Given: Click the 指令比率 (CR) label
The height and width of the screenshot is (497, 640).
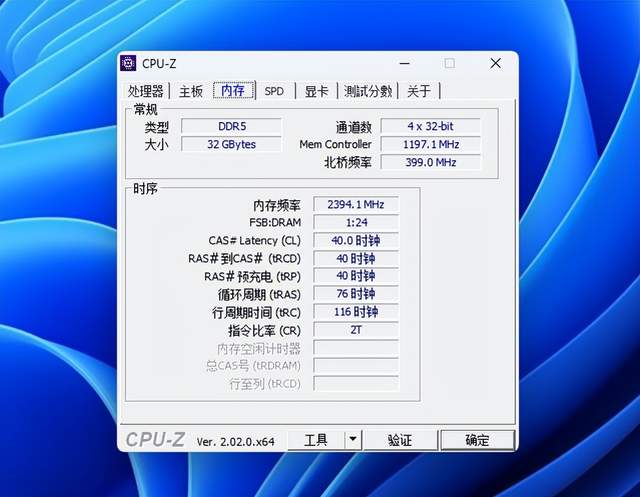Looking at the screenshot, I should (264, 331).
